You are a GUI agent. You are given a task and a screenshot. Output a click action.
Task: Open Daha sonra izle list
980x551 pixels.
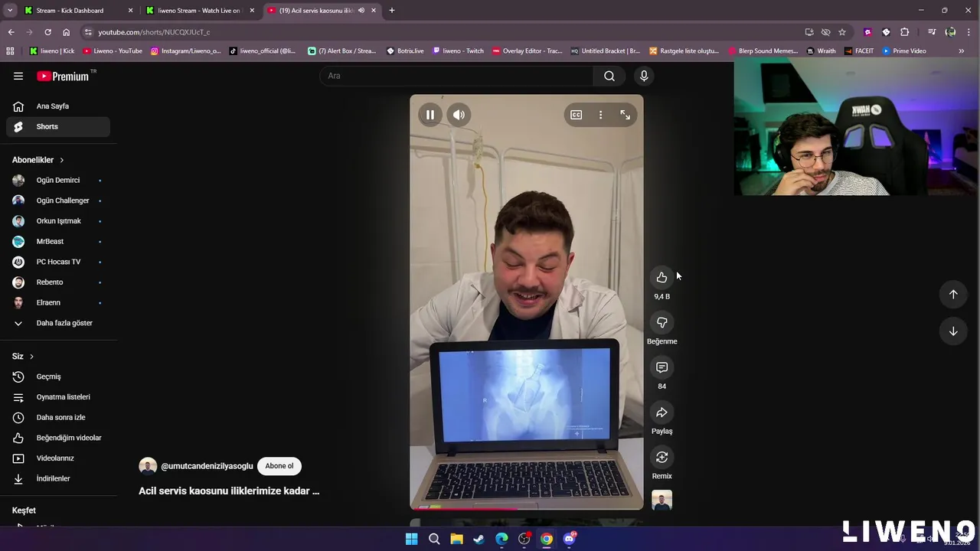pyautogui.click(x=58, y=417)
